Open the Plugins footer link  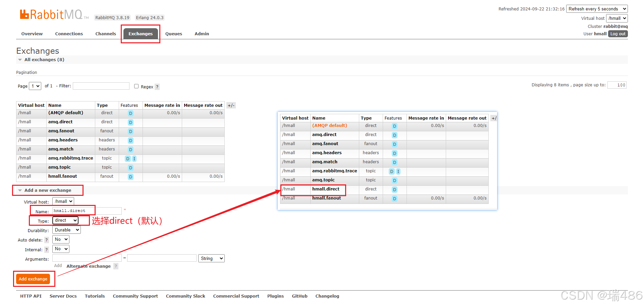(275, 296)
